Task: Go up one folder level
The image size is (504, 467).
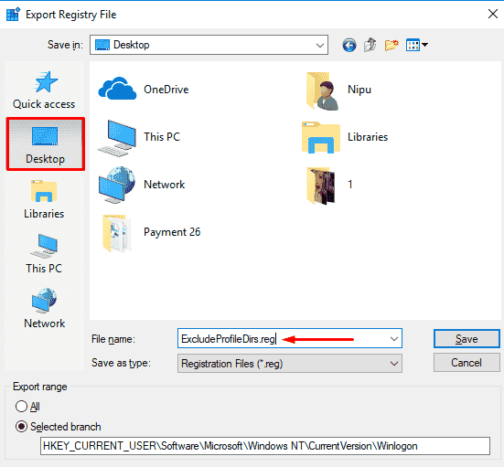Action: 370,45
